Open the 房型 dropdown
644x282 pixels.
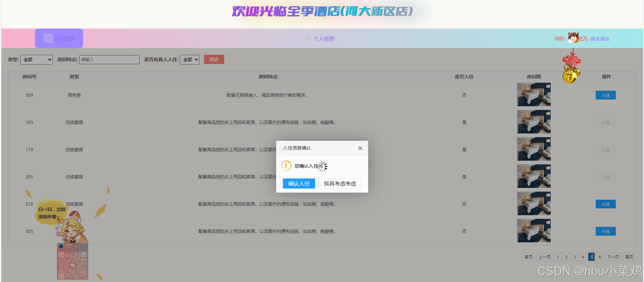coord(36,59)
